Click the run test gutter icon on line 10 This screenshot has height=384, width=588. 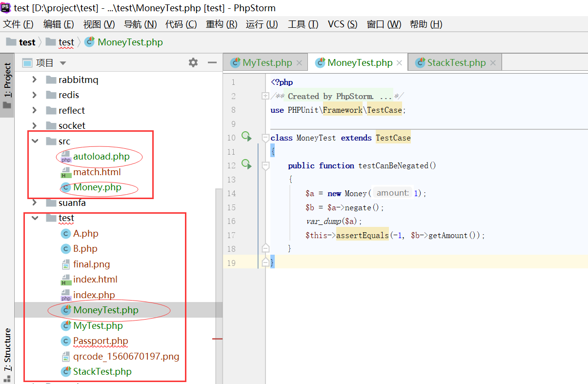246,137
